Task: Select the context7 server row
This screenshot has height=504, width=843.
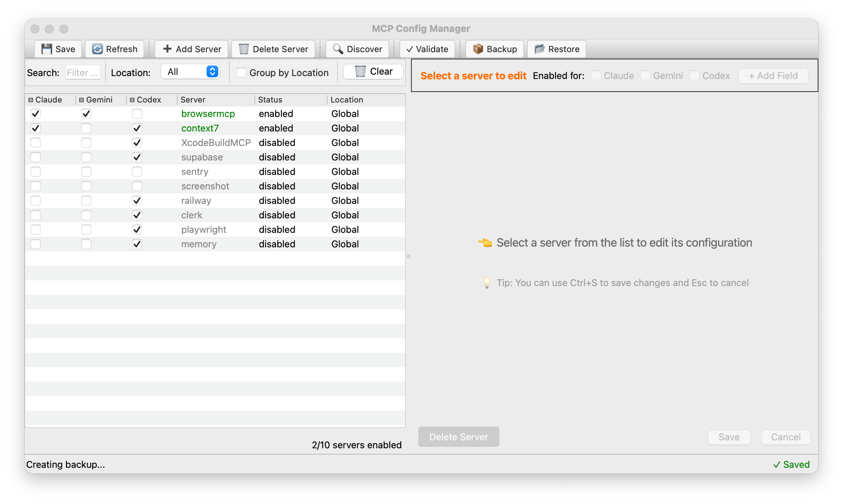Action: 215,128
